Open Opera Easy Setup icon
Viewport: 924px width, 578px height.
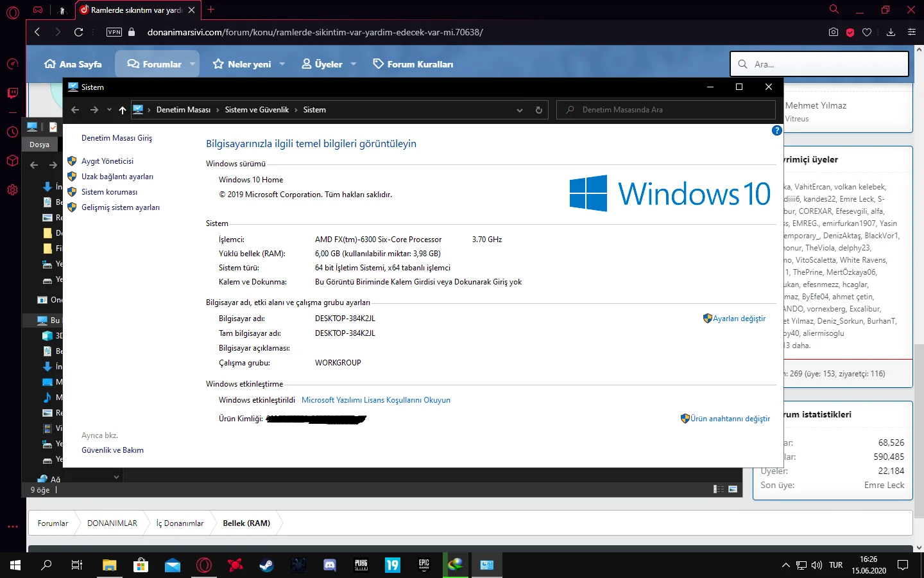click(x=912, y=32)
